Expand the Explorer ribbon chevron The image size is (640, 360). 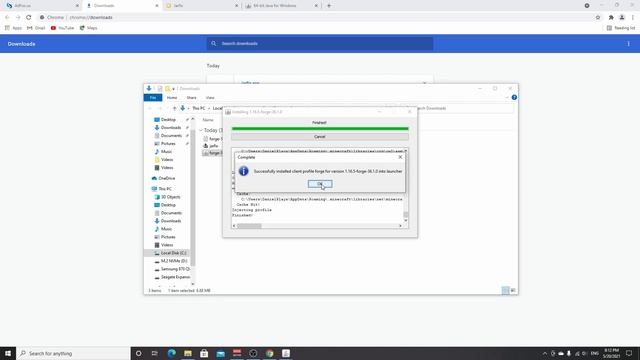point(507,98)
